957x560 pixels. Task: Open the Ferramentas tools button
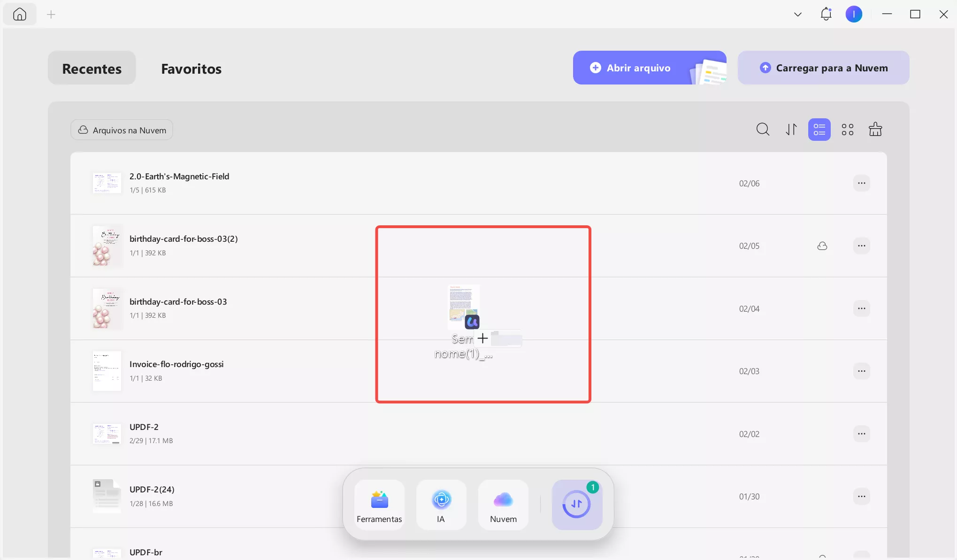point(379,505)
